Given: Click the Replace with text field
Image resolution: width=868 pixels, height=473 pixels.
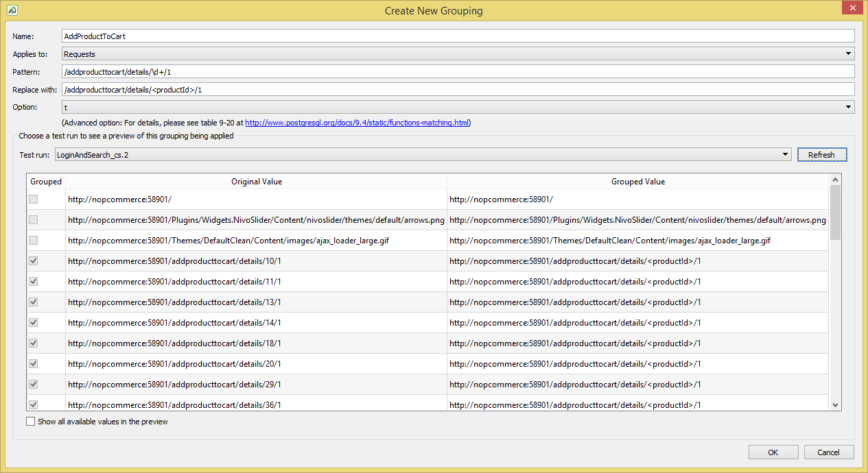Looking at the screenshot, I should coord(458,89).
